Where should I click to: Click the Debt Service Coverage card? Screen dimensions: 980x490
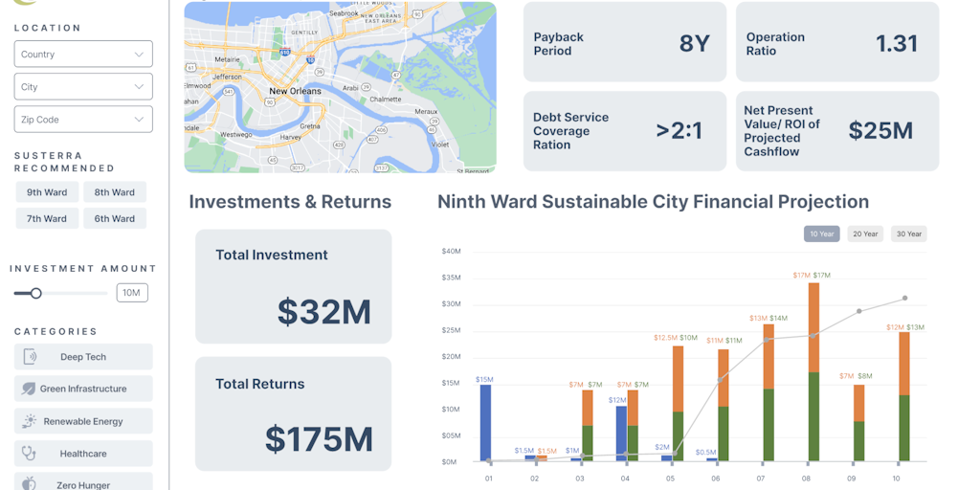[x=625, y=131]
